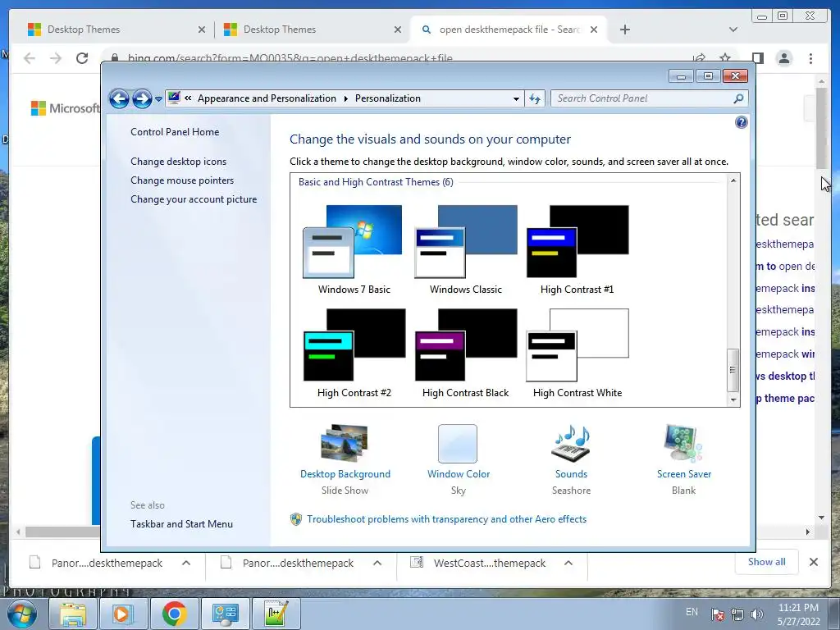Go to Appearance and Personalization breadcrumb

(x=267, y=98)
